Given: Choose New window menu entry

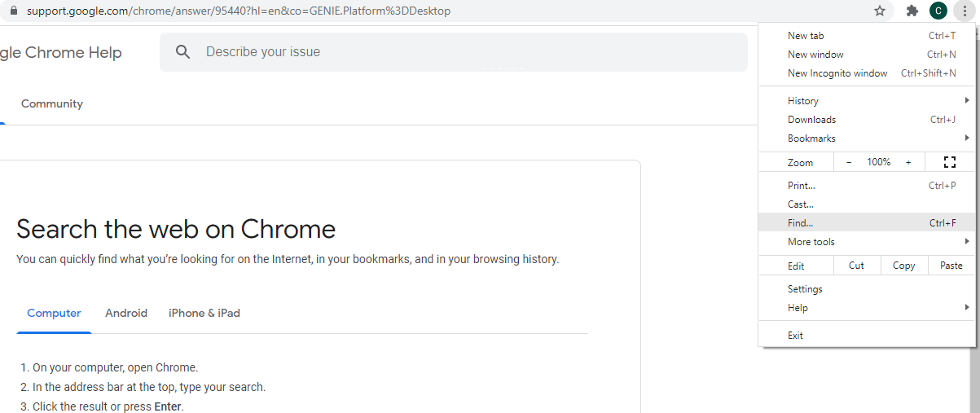Looking at the screenshot, I should [867, 55].
